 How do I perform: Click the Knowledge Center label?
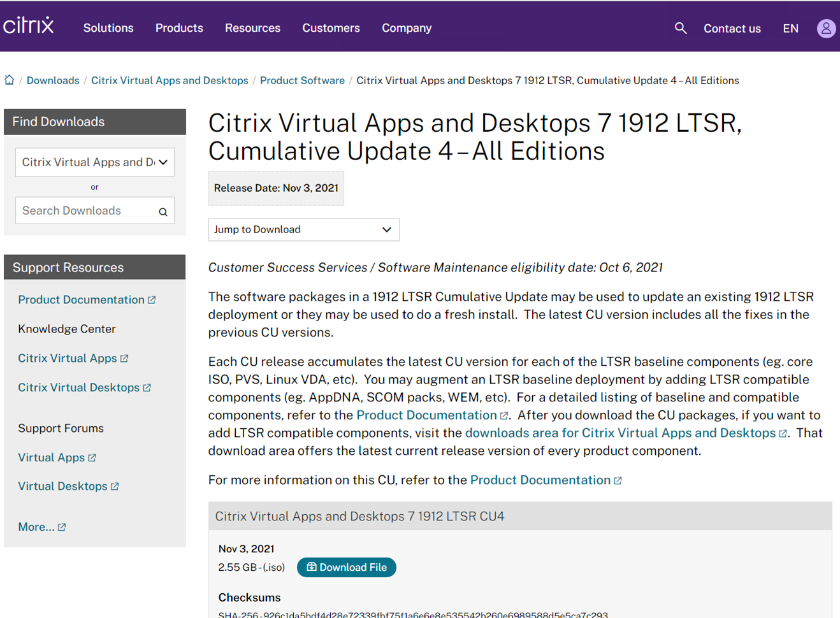click(x=67, y=329)
